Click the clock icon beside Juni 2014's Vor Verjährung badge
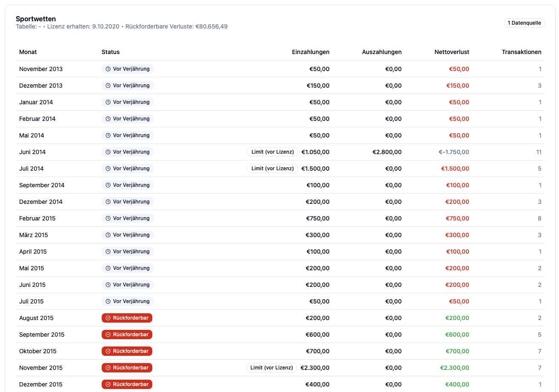This screenshot has width=559, height=392. (x=107, y=152)
